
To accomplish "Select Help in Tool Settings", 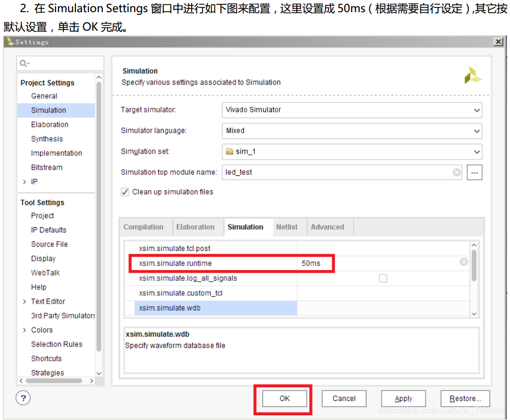I will click(39, 287).
